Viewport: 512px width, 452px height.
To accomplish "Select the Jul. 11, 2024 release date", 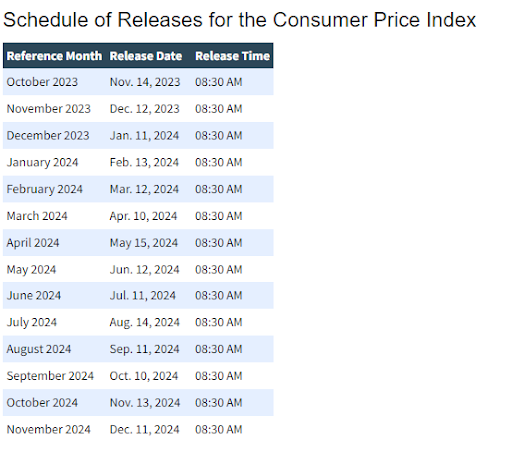I will pyautogui.click(x=143, y=295).
